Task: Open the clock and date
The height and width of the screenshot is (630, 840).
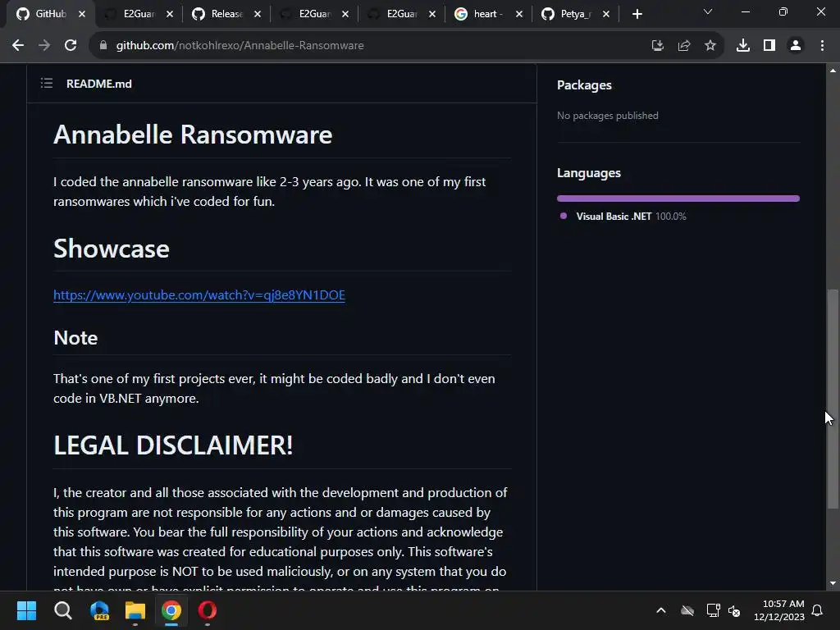Action: click(x=779, y=610)
